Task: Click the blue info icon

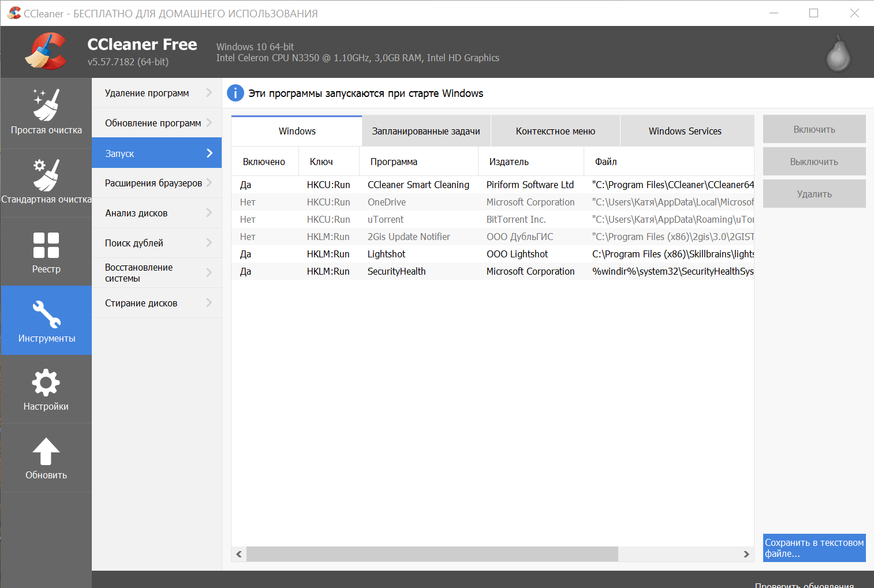Action: (x=236, y=93)
